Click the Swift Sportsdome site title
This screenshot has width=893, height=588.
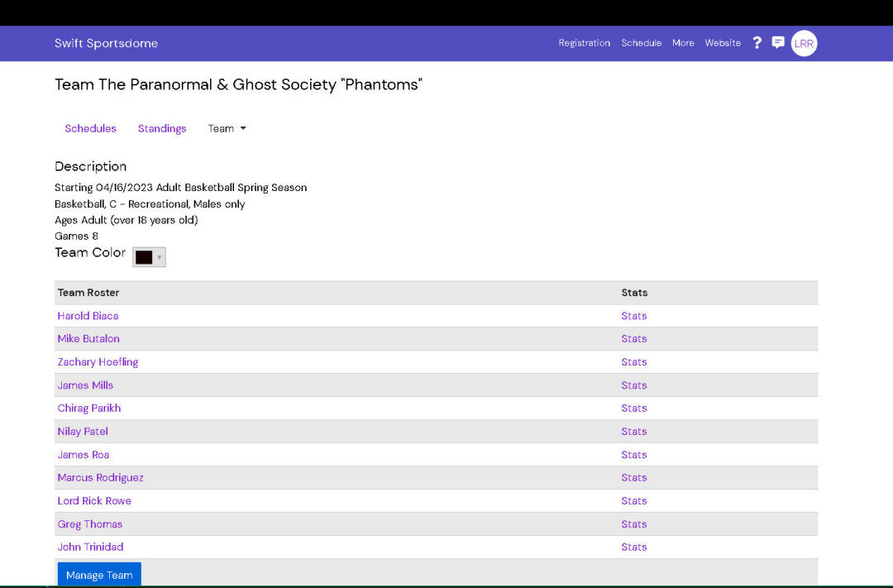point(106,44)
